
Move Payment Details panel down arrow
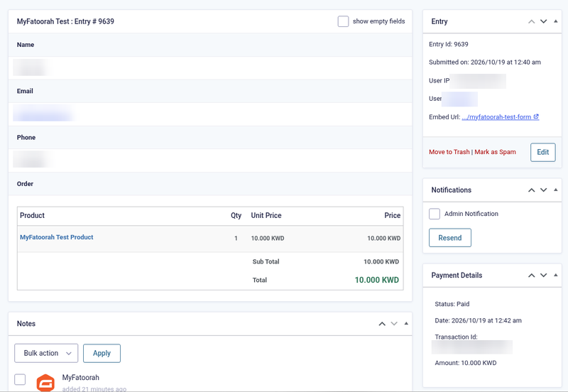(x=543, y=276)
